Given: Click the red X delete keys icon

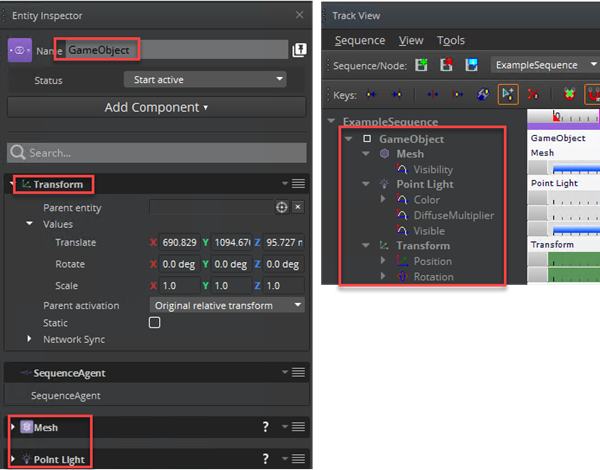Looking at the screenshot, I should point(532,96).
